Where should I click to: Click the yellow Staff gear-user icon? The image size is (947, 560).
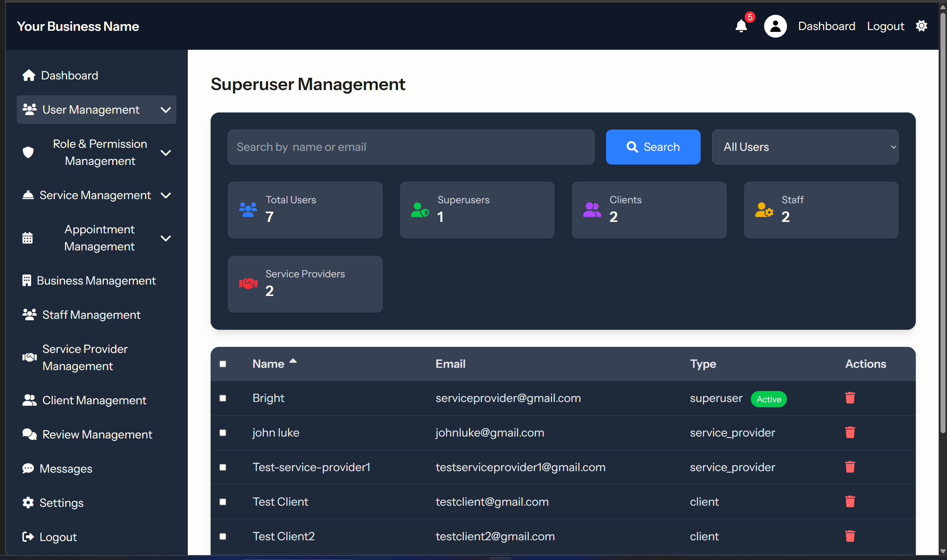pos(764,210)
